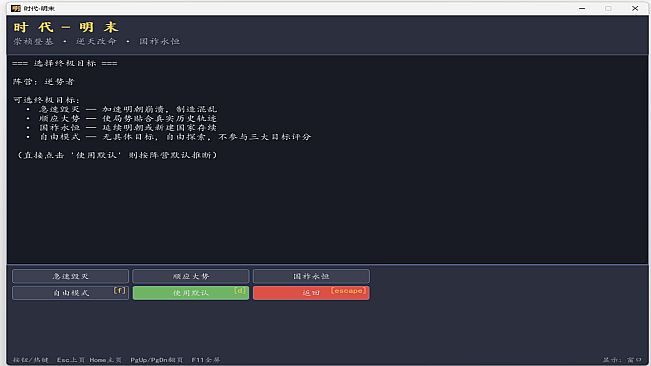Choose the 国祚永恒 goal button
The image size is (651, 366).
[311, 276]
